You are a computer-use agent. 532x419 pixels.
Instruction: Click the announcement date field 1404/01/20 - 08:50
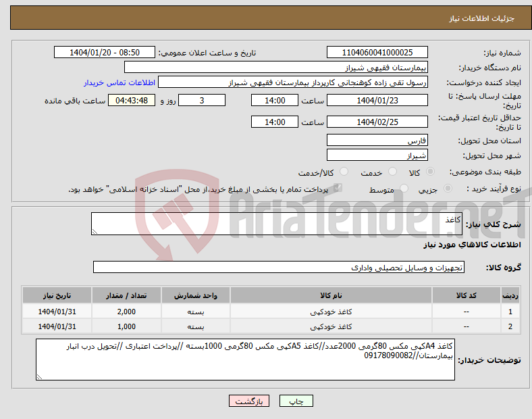pyautogui.click(x=105, y=52)
